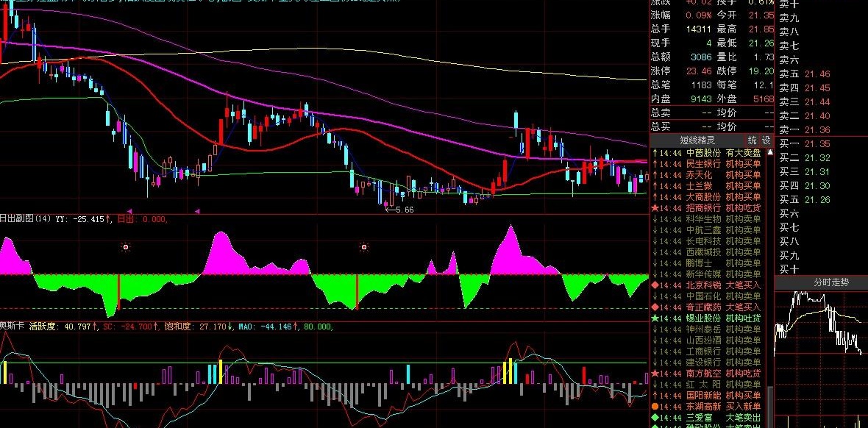
Task: Select the 长电科技 row
Action: [708, 241]
